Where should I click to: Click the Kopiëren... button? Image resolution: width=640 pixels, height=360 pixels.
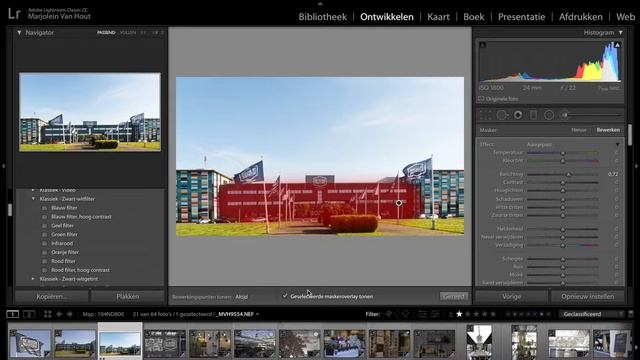pos(51,296)
